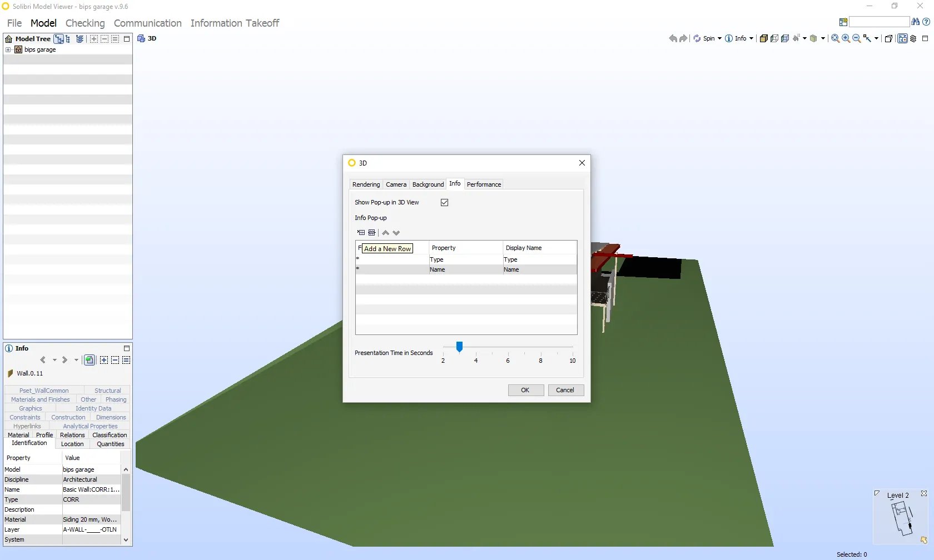Open the Spin mode dropdown arrow

click(x=719, y=39)
